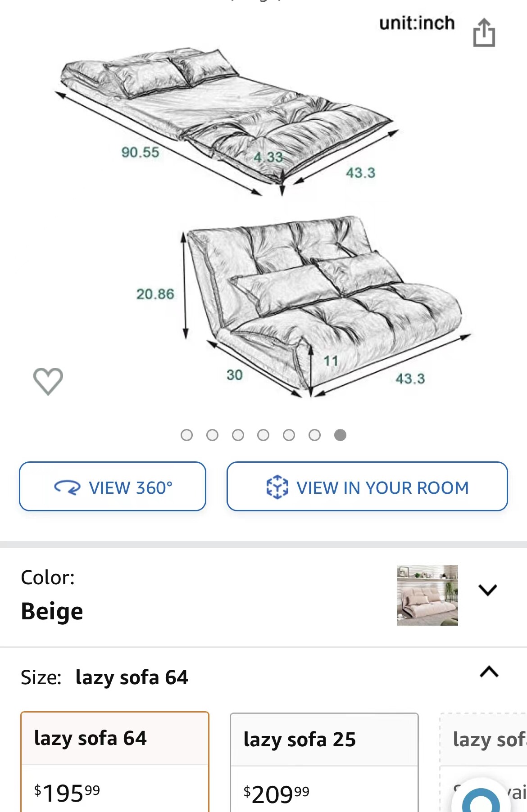Tap VIEW IN YOUR ROOM button
This screenshot has width=527, height=812.
(367, 487)
